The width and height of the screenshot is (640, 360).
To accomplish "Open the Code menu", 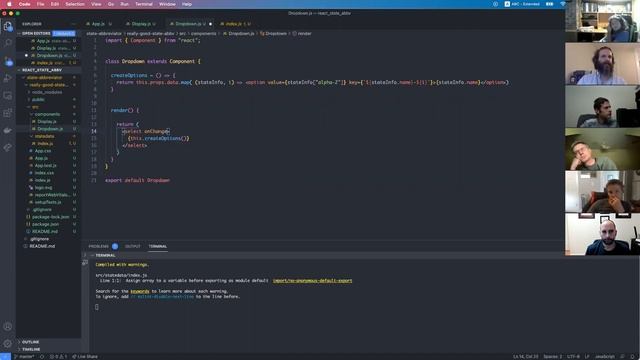I will tap(24, 4).
